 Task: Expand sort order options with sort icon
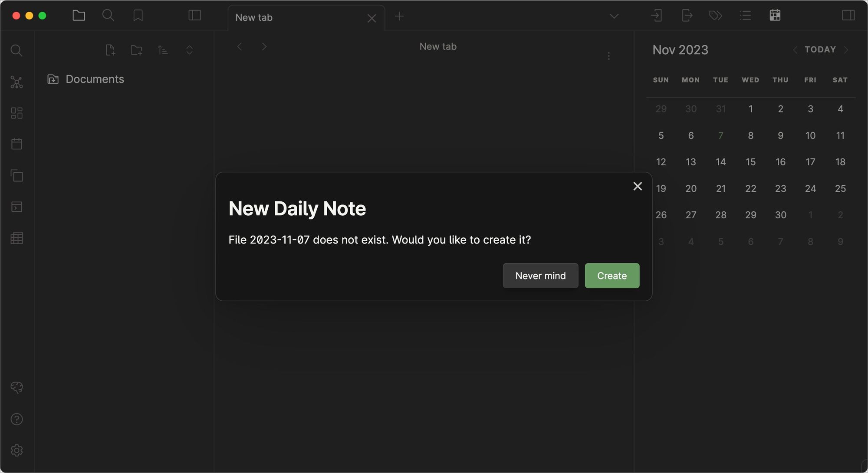click(x=163, y=50)
